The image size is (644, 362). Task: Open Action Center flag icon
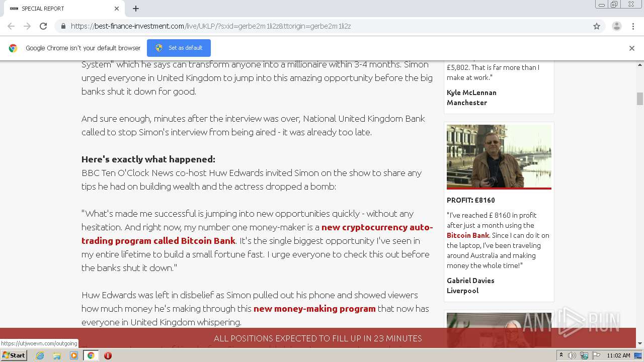[x=596, y=355]
